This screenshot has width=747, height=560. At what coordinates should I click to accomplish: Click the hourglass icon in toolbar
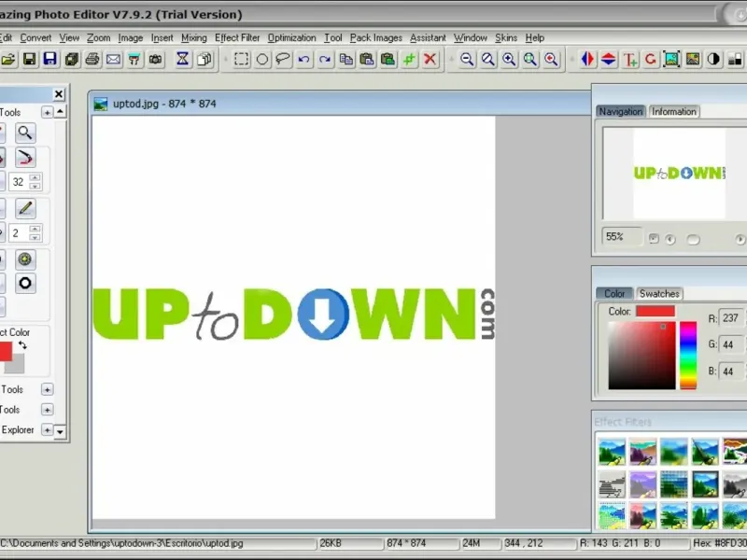[182, 60]
